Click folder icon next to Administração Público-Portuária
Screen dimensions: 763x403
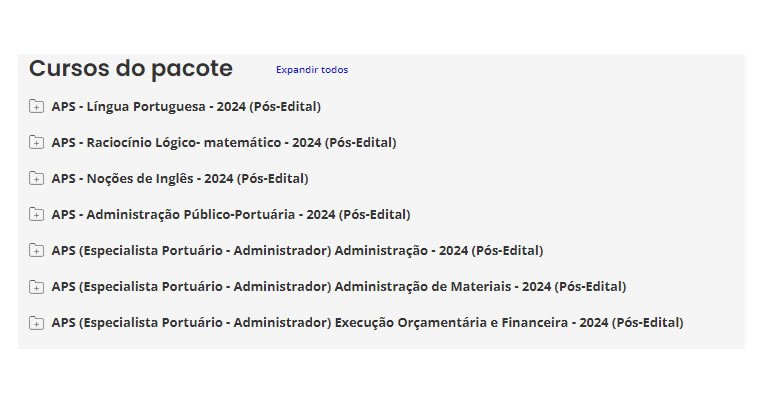click(37, 214)
